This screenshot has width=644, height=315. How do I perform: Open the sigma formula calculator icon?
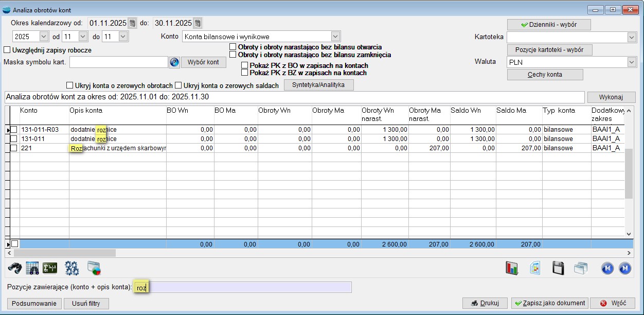click(x=50, y=268)
